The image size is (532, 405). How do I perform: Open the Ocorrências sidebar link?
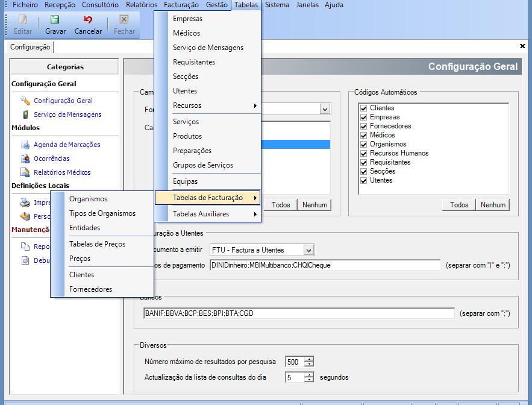tap(52, 159)
